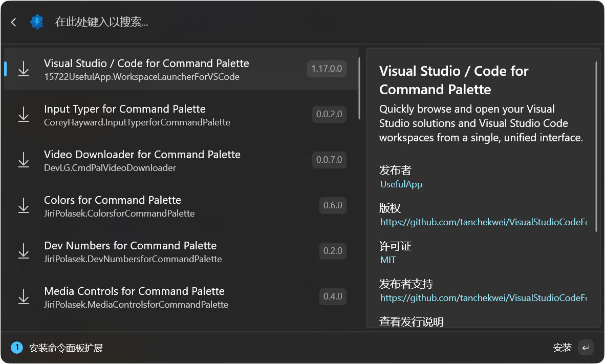605x364 pixels.
Task: Click download icon beside Dev Numbers
Action: click(x=24, y=251)
